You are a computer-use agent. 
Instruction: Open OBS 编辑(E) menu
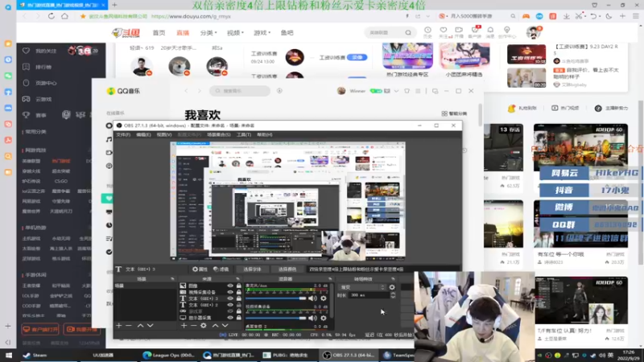(143, 134)
